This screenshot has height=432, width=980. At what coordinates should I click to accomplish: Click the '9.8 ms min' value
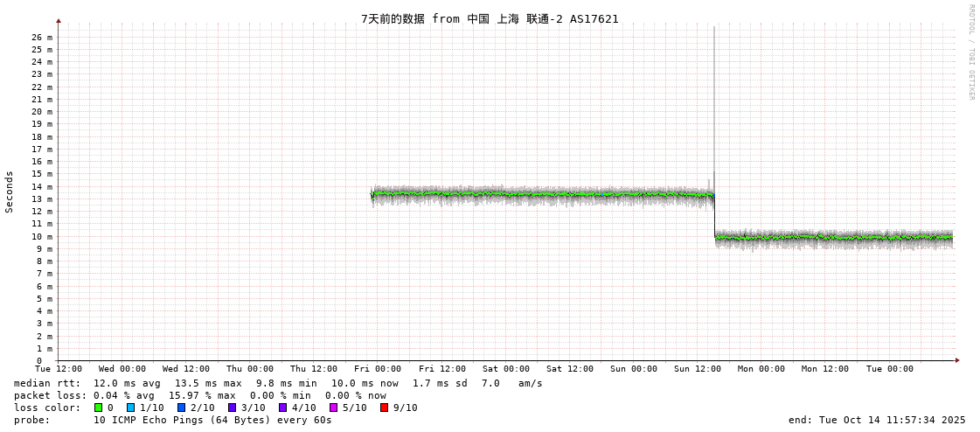coord(286,383)
